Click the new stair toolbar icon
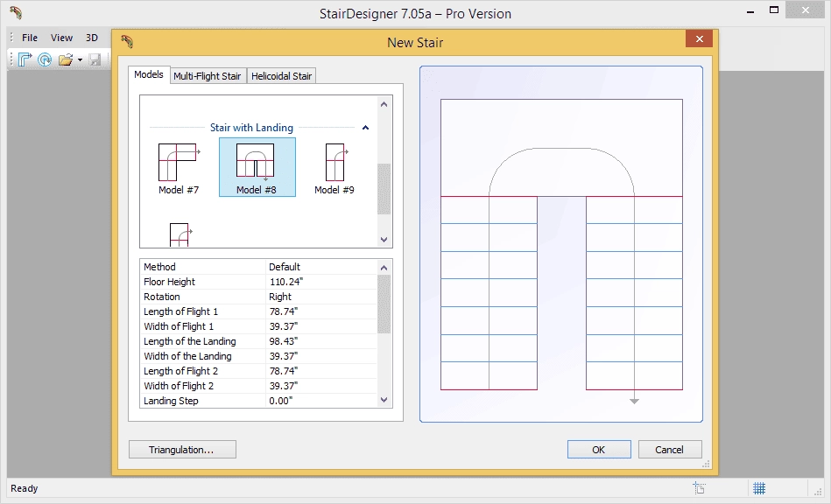 25,59
